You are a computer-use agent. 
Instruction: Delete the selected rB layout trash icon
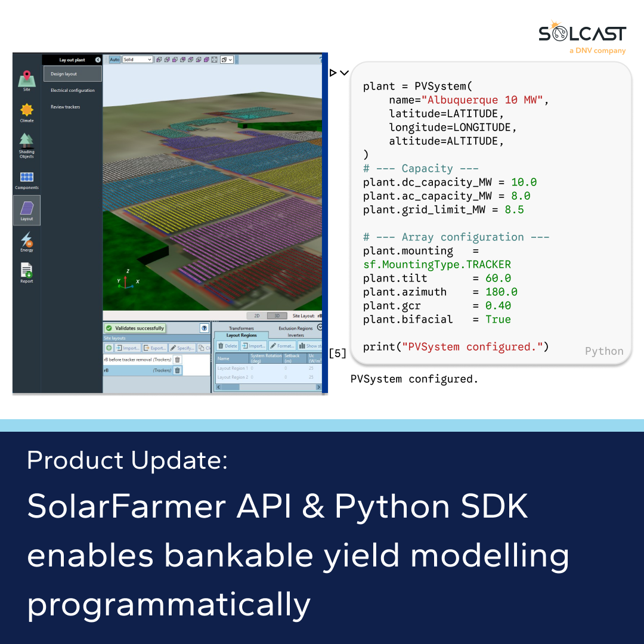(178, 370)
